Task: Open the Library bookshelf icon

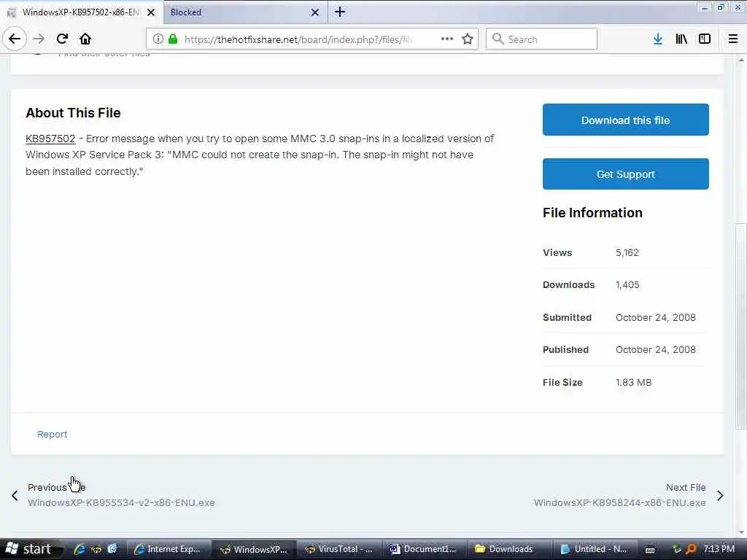Action: [x=681, y=39]
